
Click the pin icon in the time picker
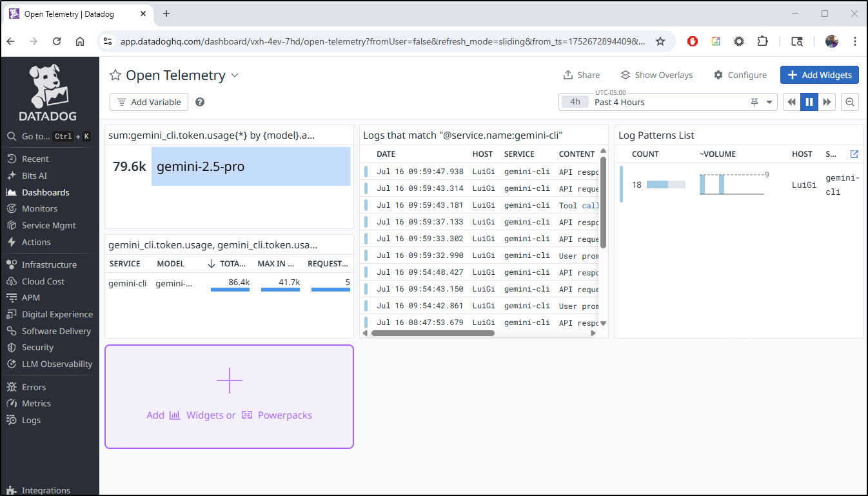coord(755,102)
